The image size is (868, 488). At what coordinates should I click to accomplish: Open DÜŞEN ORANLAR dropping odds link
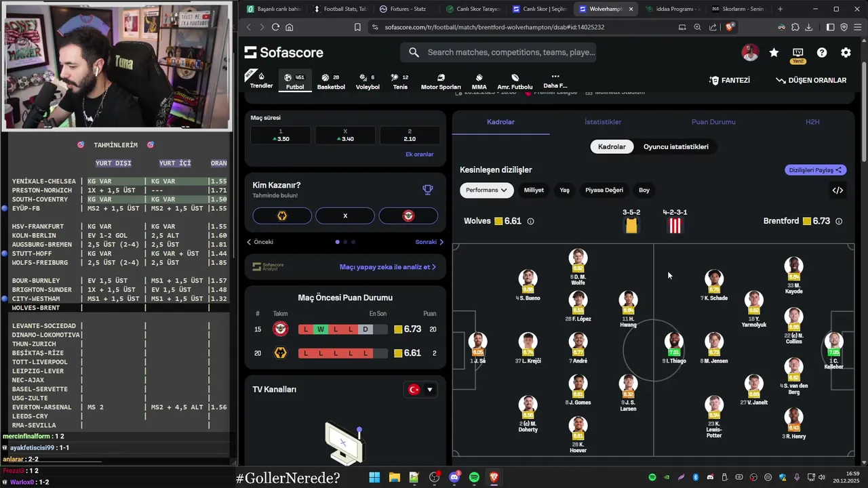[x=811, y=80]
